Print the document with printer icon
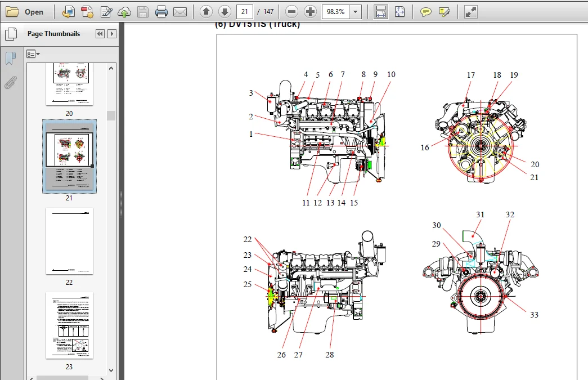Image resolution: width=588 pixels, height=380 pixels. (161, 12)
